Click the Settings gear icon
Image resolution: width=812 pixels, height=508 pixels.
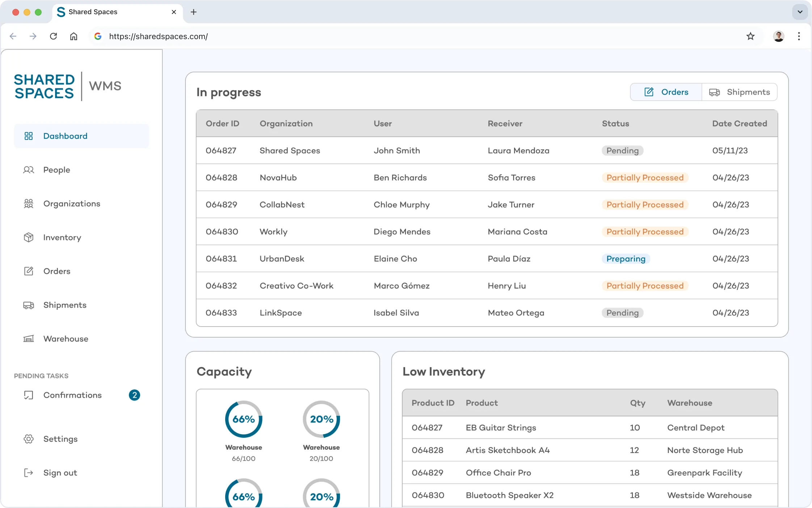29,439
